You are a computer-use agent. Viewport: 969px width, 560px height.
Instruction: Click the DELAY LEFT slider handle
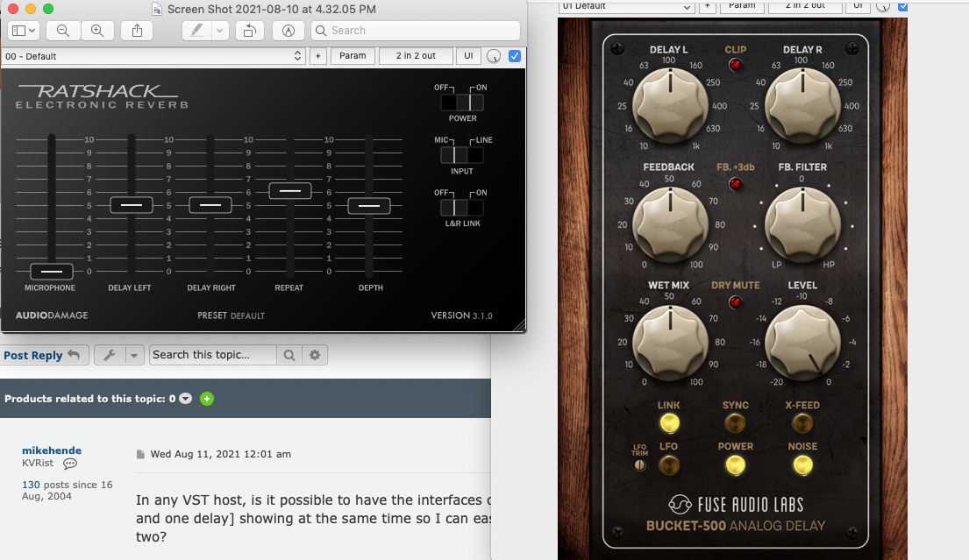click(131, 204)
